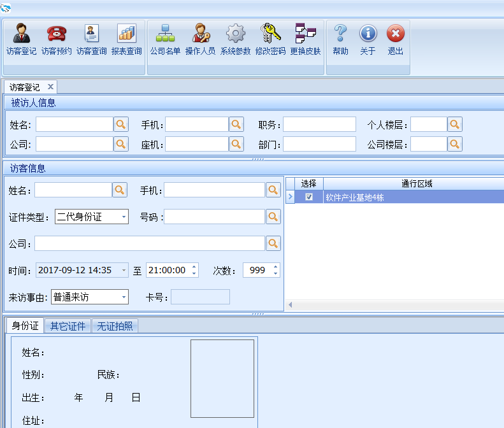Open the 访客查询 visitor query tool
The height and width of the screenshot is (428, 504).
91,39
